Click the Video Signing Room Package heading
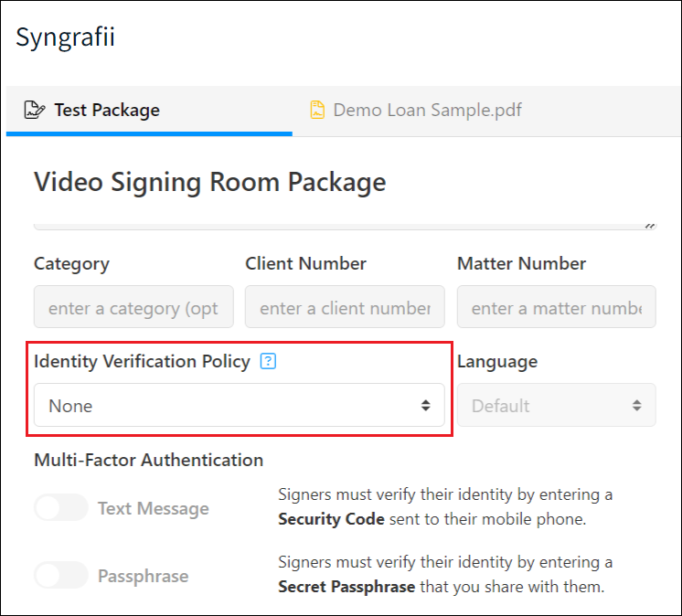This screenshot has width=682, height=616. [210, 182]
